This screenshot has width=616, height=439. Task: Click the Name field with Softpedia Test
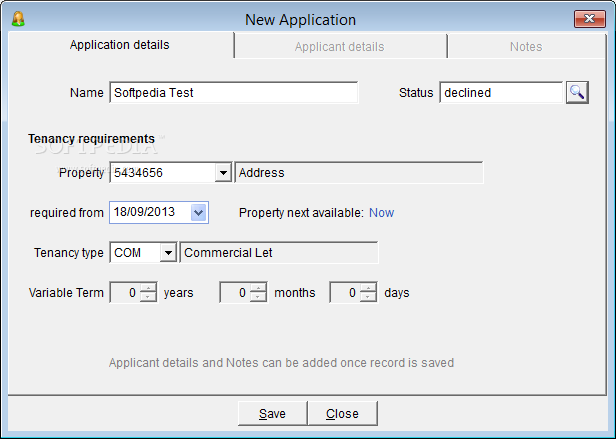coord(234,93)
